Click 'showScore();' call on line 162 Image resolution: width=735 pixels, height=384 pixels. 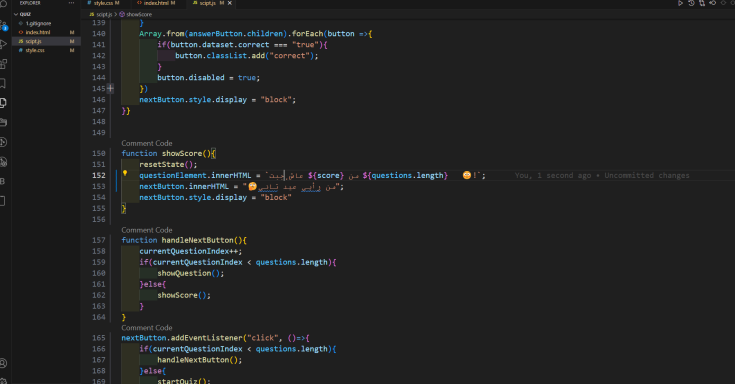pos(184,295)
